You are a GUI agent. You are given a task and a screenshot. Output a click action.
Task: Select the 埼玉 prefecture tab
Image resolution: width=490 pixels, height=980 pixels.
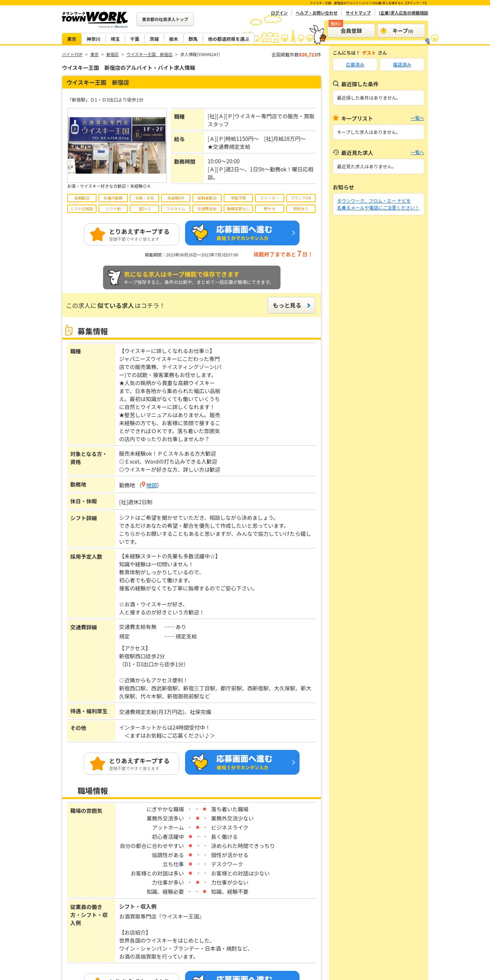click(x=115, y=39)
